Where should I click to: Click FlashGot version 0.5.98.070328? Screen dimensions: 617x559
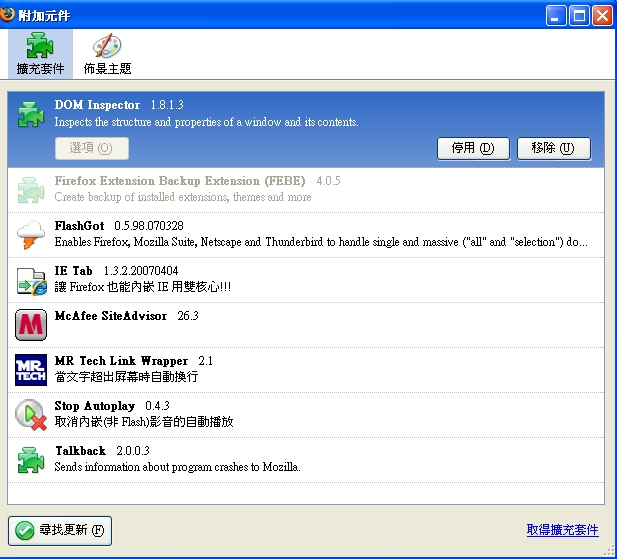tap(149, 226)
